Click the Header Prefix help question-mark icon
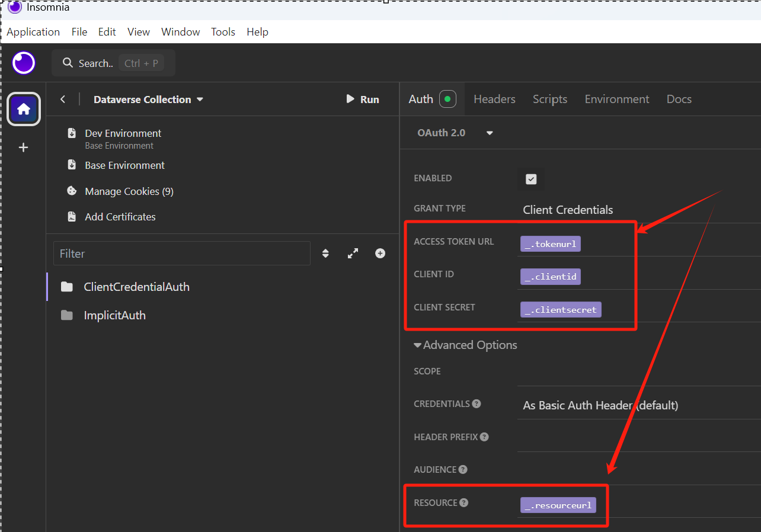The image size is (761, 532). click(x=484, y=437)
